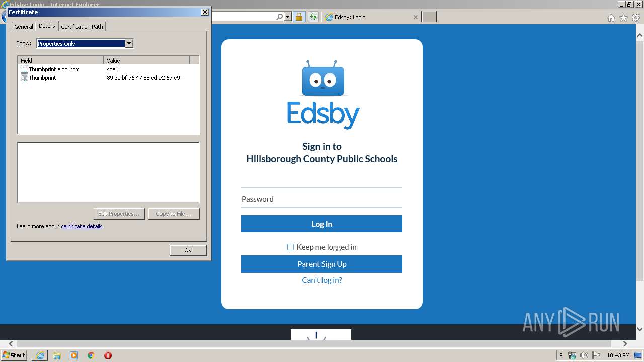The image size is (644, 362).
Task: Open a new blank tab
Action: pos(429,17)
